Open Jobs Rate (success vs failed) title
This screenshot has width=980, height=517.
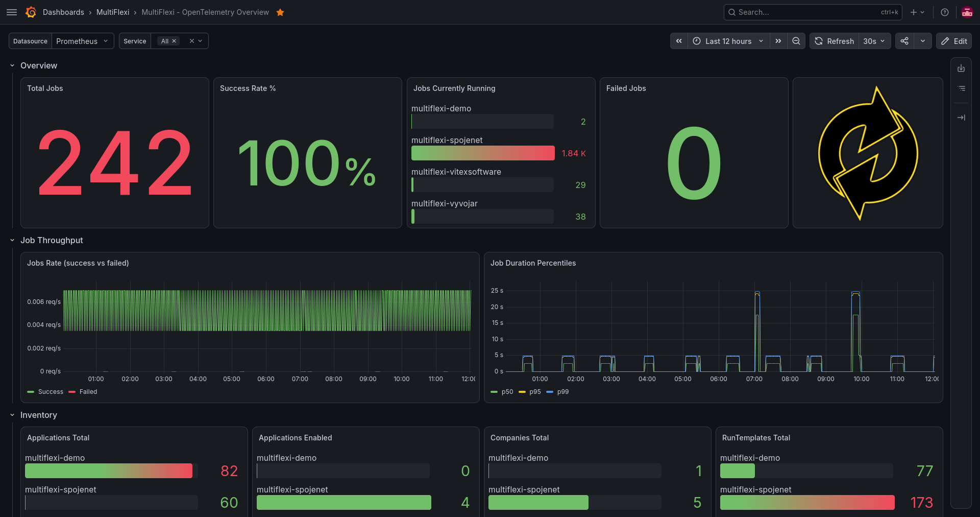[78, 263]
